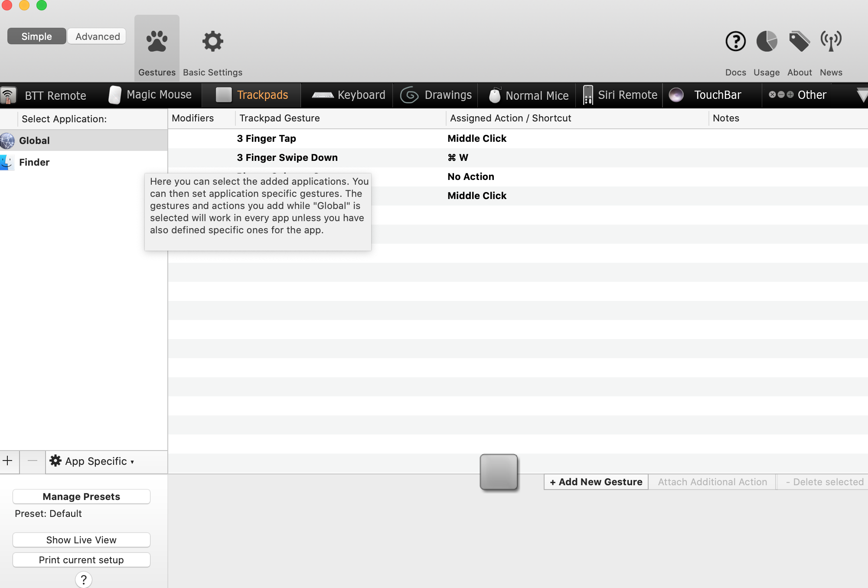Open Basic Settings gear icon

click(x=212, y=42)
